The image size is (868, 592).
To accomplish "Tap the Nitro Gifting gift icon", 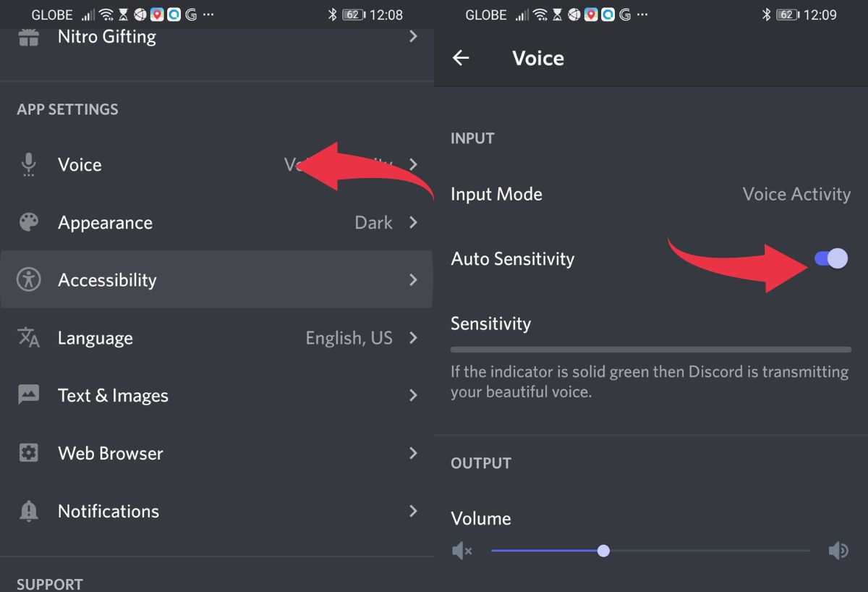I will click(29, 37).
